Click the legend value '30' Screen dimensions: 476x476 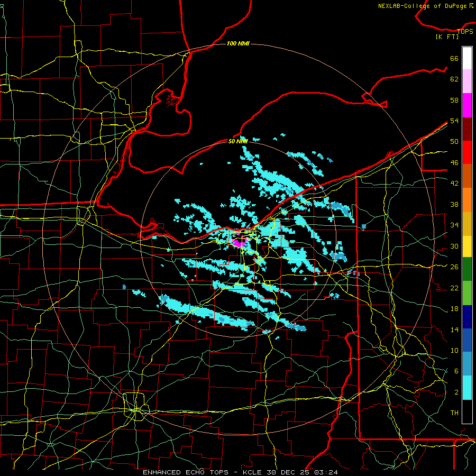[x=454, y=246]
